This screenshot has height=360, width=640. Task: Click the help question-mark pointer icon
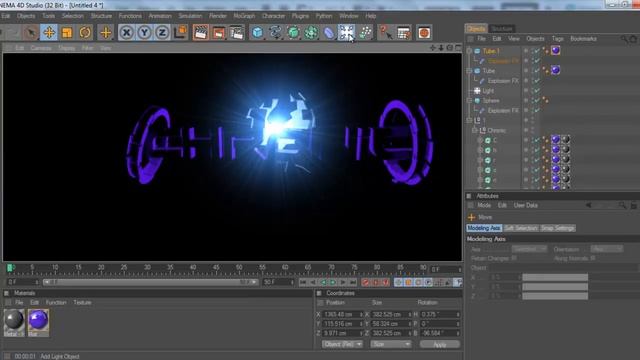click(x=385, y=33)
